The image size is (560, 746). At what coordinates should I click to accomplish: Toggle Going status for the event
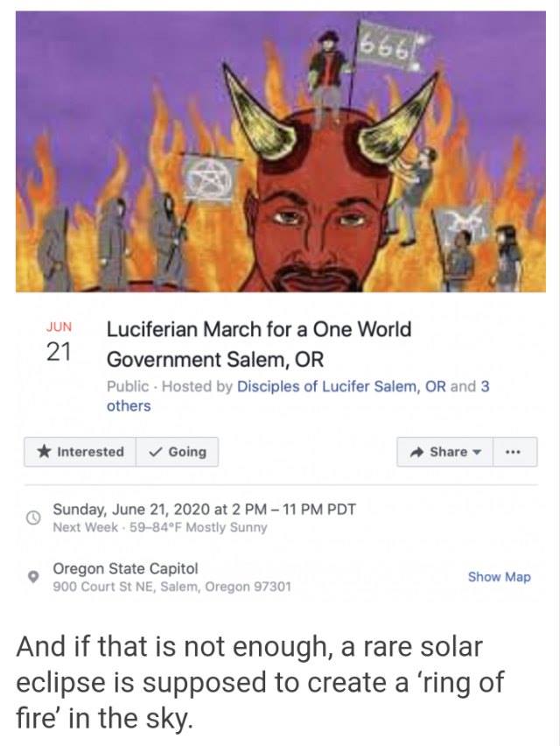178,452
